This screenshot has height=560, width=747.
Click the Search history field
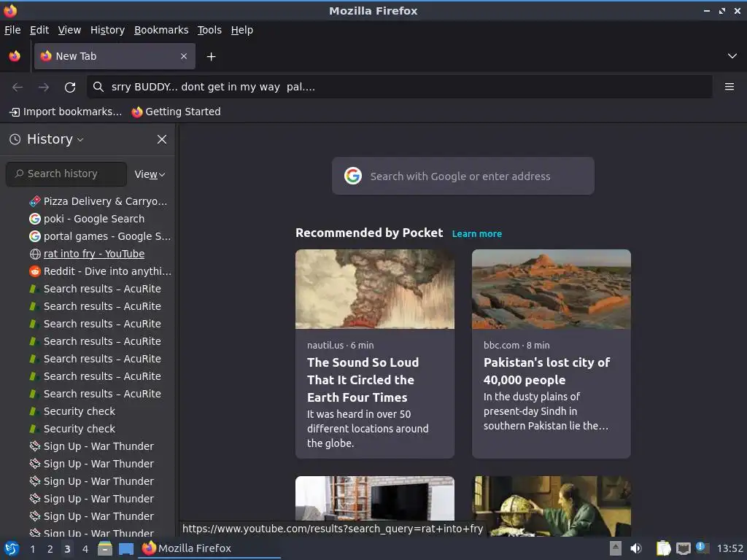tap(66, 174)
